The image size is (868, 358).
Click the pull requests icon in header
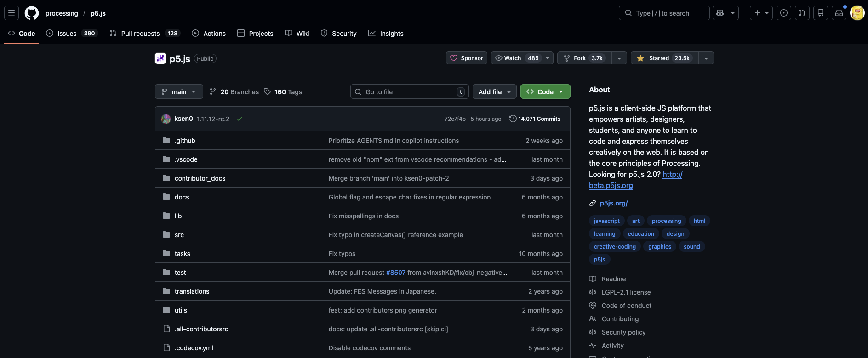(x=802, y=13)
